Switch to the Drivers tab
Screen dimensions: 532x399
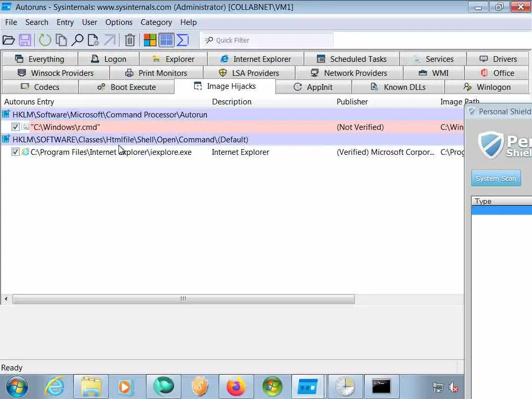[498, 59]
